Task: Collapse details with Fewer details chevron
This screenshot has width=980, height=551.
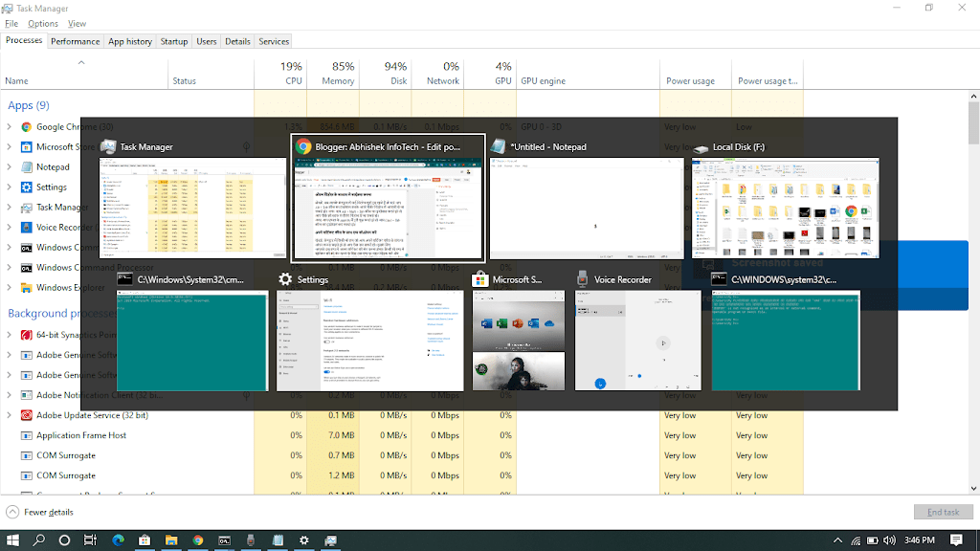Action: pyautogui.click(x=12, y=512)
